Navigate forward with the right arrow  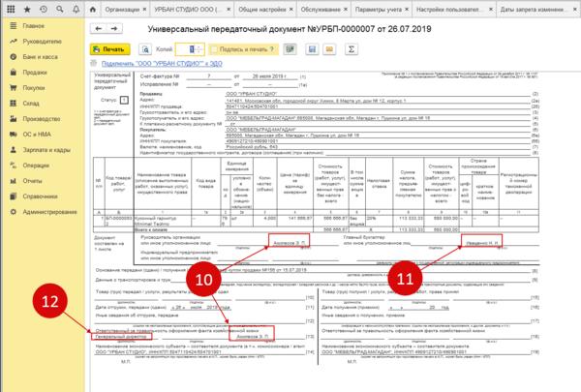(114, 28)
